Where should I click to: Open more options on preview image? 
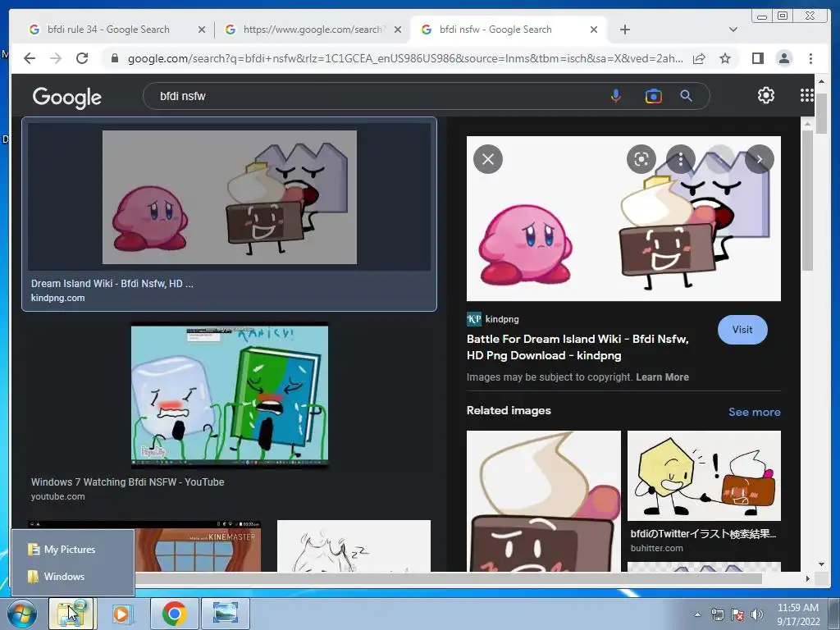point(680,159)
